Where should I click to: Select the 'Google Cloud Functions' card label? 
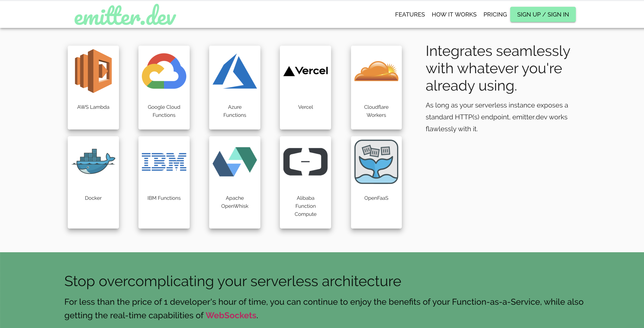coord(164,111)
